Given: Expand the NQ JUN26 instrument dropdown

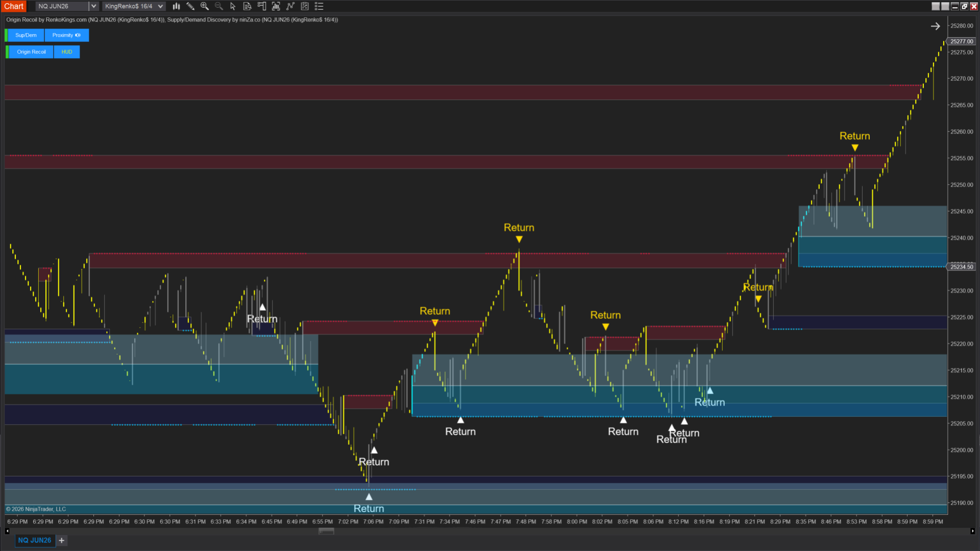Looking at the screenshot, I should click(93, 6).
